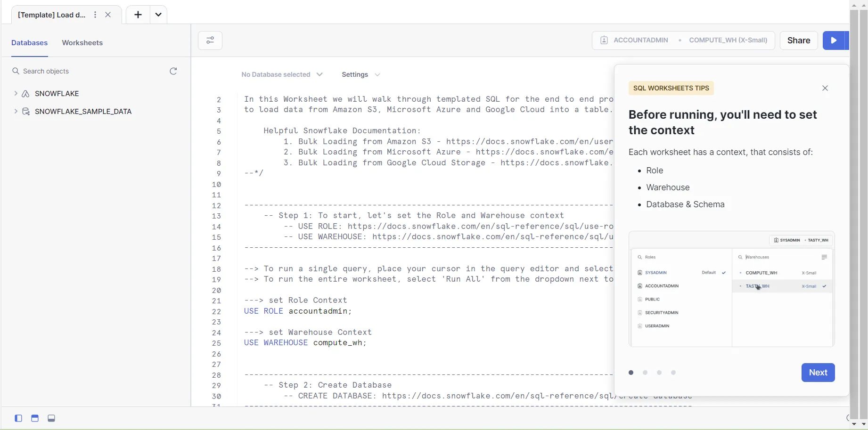The image size is (868, 430).
Task: Click the Bulk Loading from Amazon S3 line
Action: coord(448,142)
